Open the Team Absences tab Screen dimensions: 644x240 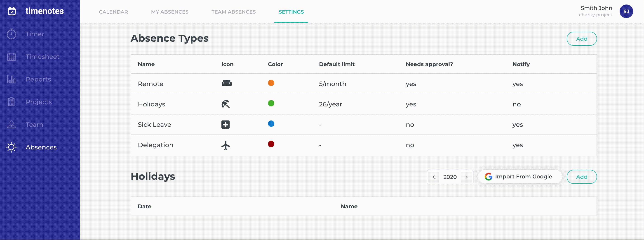[x=233, y=12]
